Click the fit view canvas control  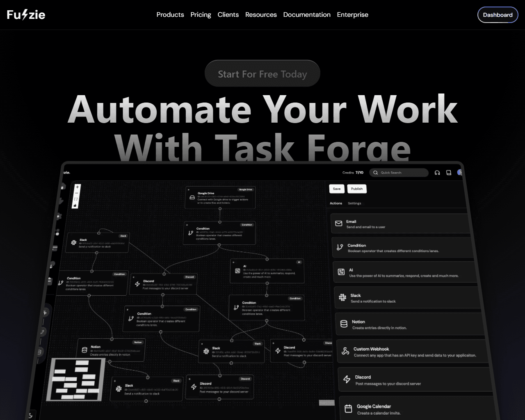76,199
